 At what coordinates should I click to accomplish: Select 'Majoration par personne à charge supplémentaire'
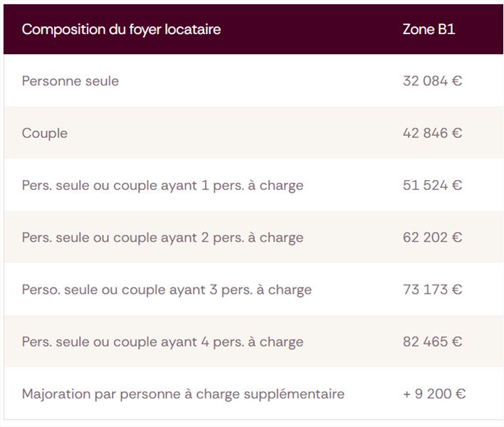point(183,394)
